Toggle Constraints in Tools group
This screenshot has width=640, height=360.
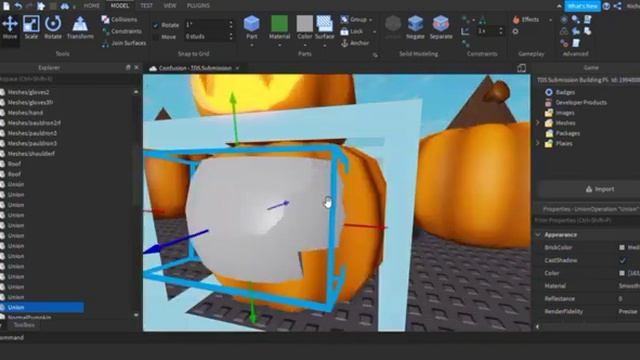tap(122, 31)
